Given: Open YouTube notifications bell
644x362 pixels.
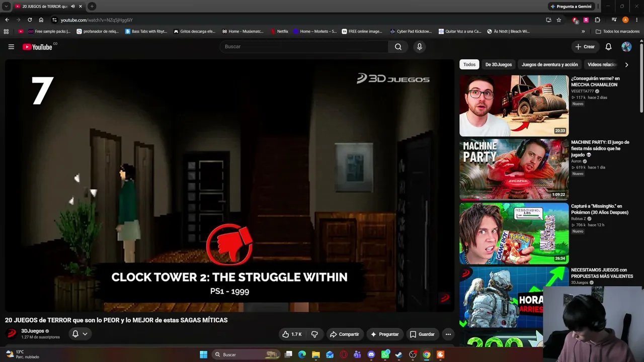Looking at the screenshot, I should click(608, 47).
